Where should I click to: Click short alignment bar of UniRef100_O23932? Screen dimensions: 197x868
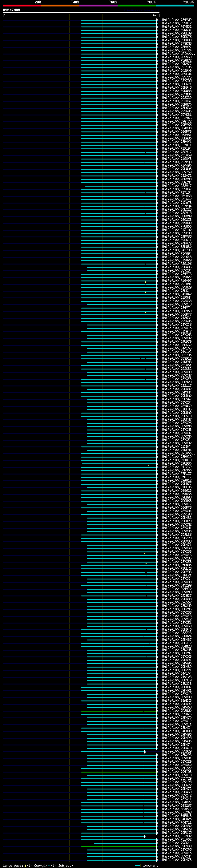pos(114,836)
